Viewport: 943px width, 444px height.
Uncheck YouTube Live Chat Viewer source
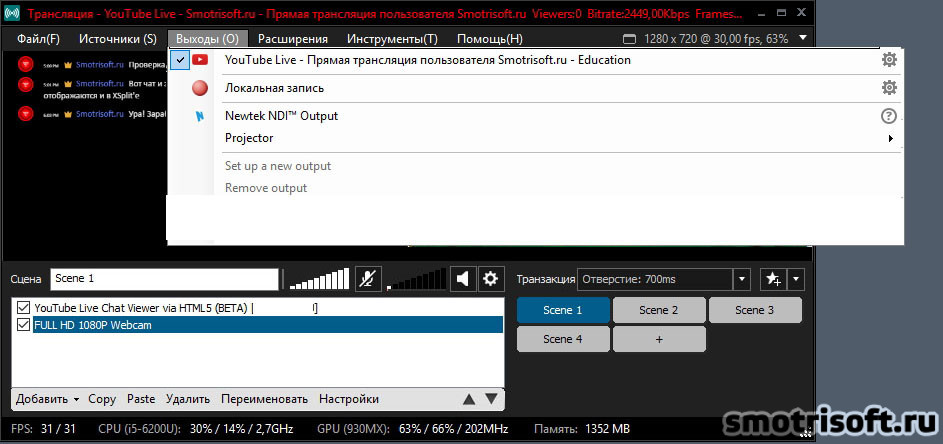(23, 308)
